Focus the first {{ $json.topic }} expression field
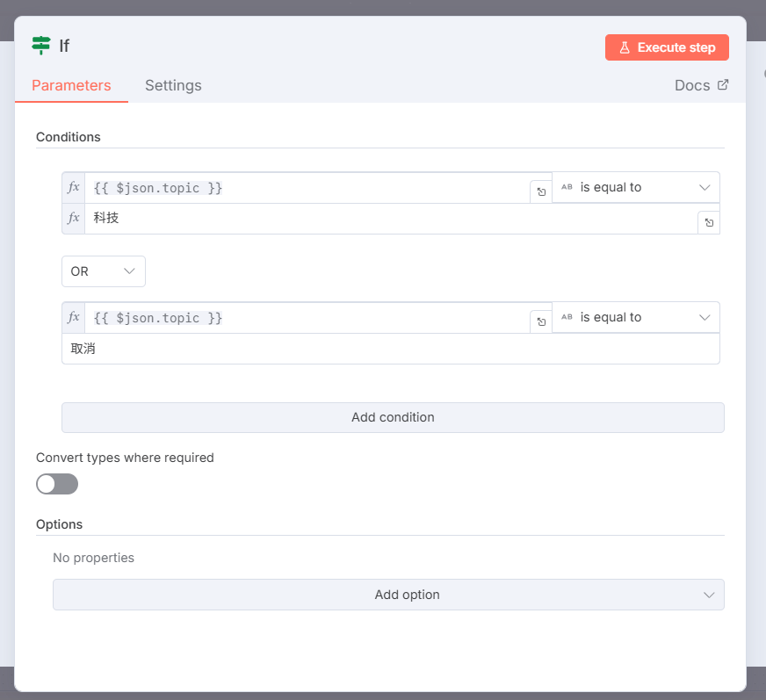Image resolution: width=766 pixels, height=700 pixels. (307, 188)
